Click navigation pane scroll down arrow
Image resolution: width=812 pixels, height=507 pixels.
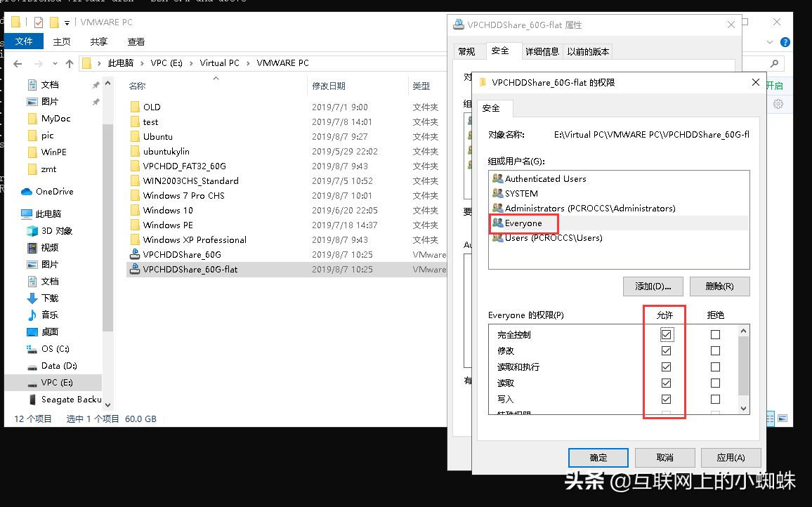point(107,405)
